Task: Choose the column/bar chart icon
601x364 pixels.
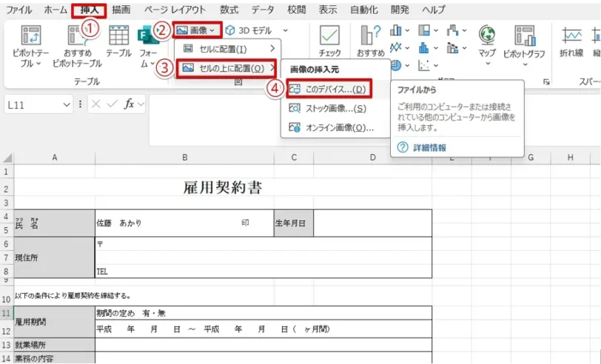Action: (x=395, y=30)
